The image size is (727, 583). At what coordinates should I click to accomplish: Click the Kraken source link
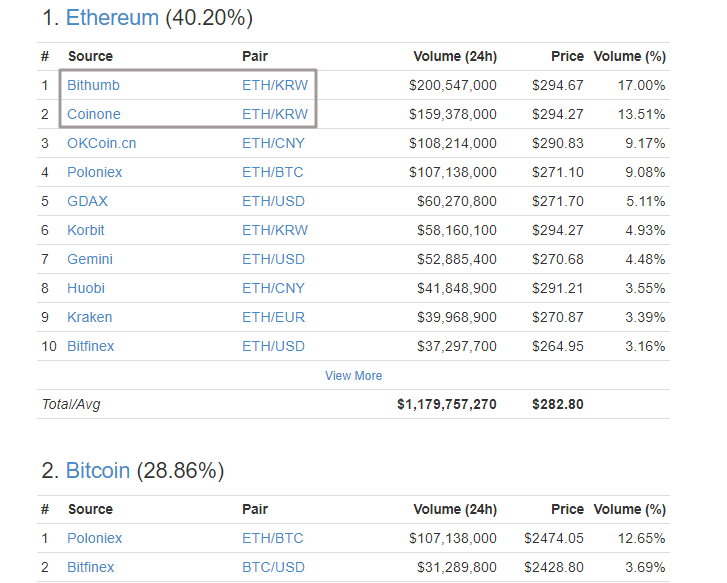(x=90, y=317)
